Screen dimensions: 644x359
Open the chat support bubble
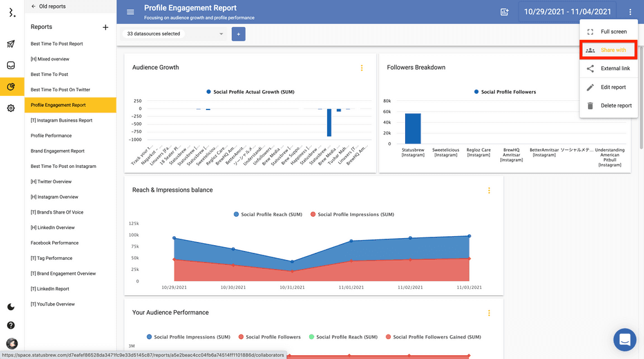[x=624, y=340]
